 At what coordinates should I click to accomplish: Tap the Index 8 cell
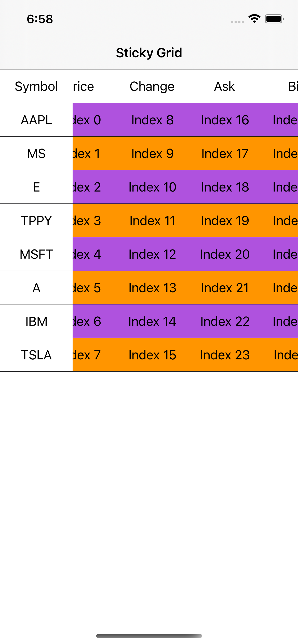click(x=152, y=120)
